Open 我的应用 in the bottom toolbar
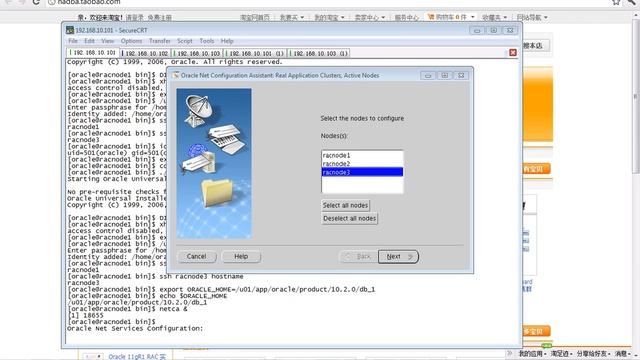Screen dimensions: 640x360 [532, 353]
